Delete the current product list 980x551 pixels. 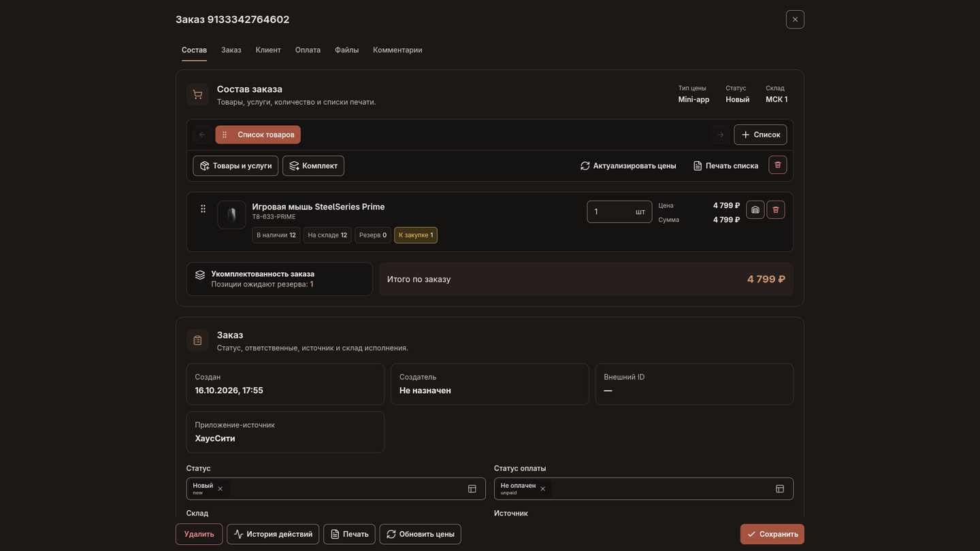[778, 165]
